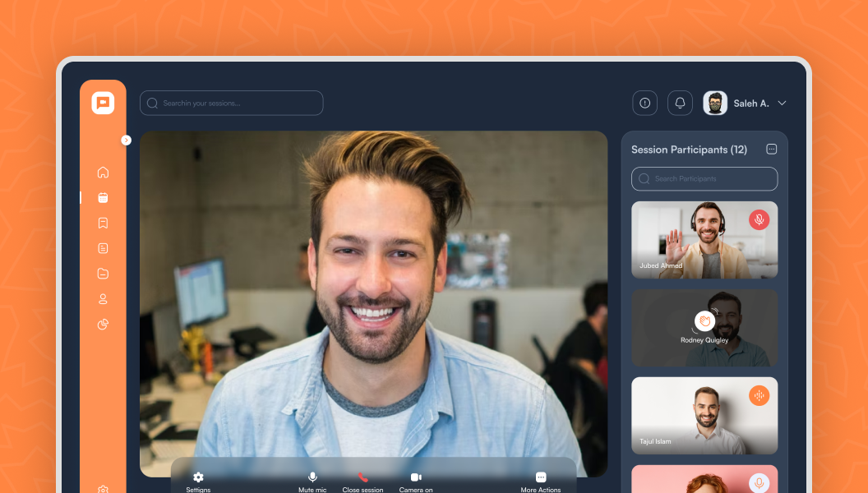Click the info icon in header
This screenshot has width=868, height=493.
644,103
